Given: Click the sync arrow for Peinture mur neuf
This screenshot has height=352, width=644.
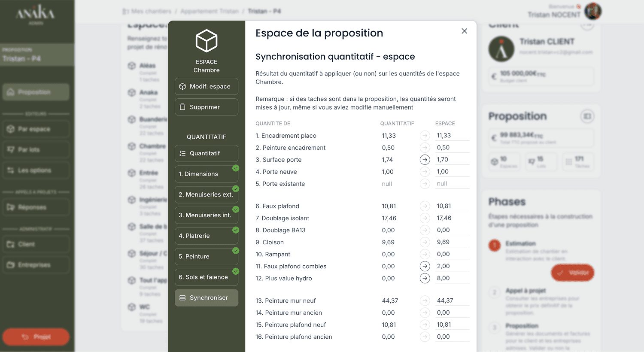Looking at the screenshot, I should pos(425,300).
